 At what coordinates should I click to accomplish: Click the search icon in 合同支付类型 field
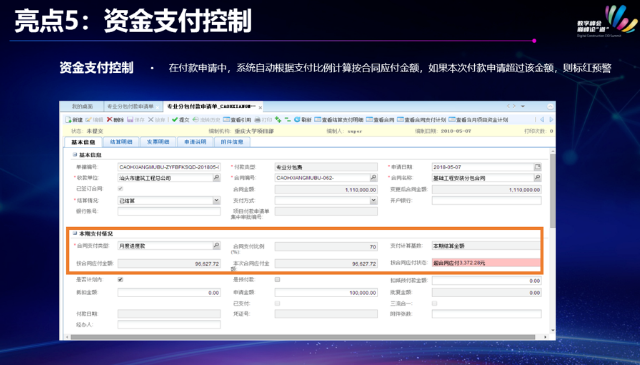tap(216, 246)
